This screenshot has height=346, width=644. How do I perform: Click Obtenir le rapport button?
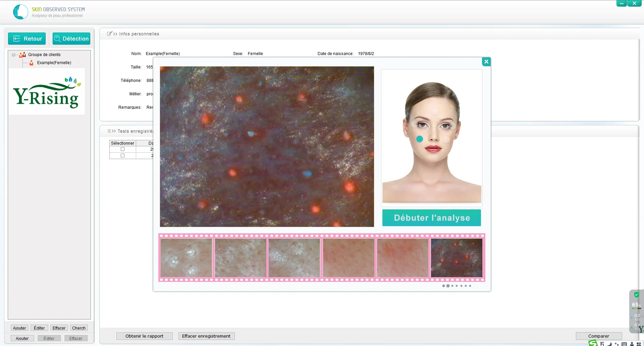pos(145,336)
